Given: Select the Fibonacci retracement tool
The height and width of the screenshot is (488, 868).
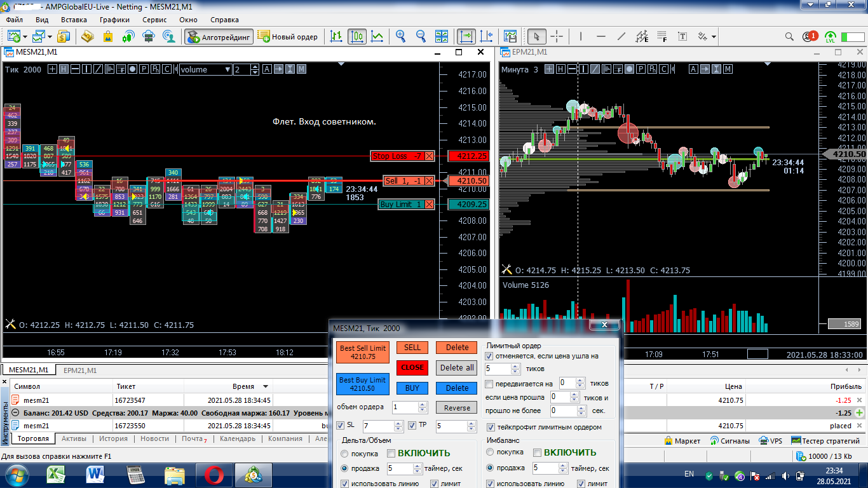Looking at the screenshot, I should pos(662,36).
